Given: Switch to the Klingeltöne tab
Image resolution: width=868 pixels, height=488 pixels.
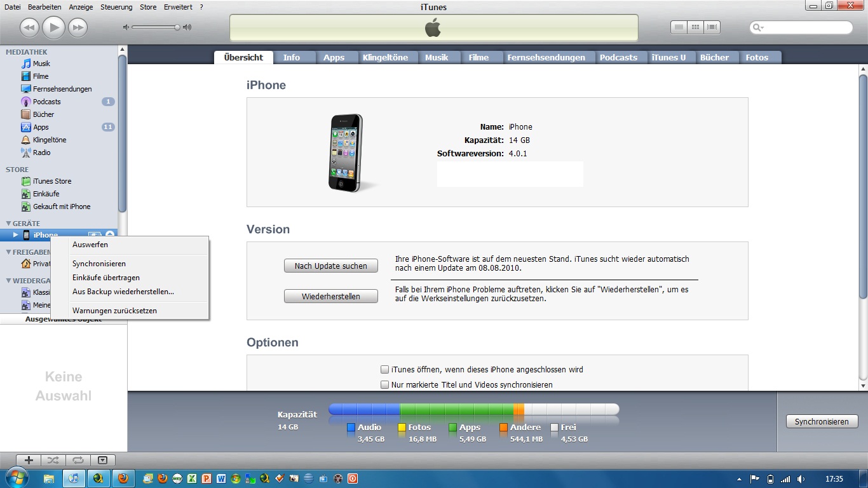Looking at the screenshot, I should pos(385,57).
